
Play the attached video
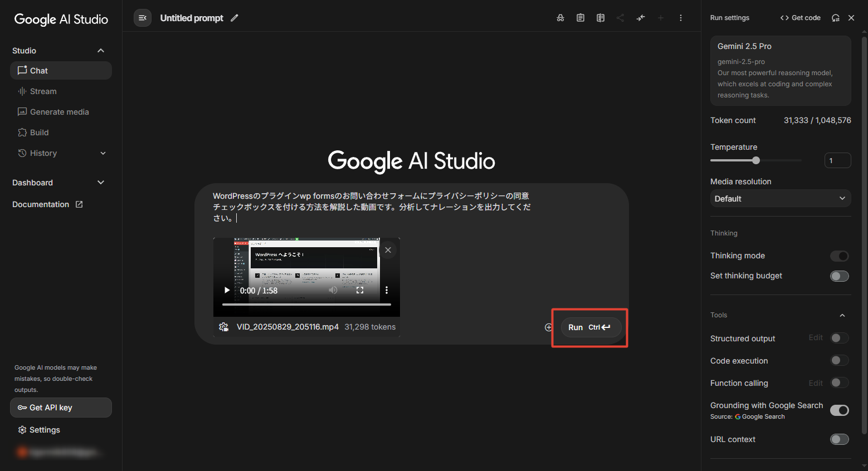[227, 290]
